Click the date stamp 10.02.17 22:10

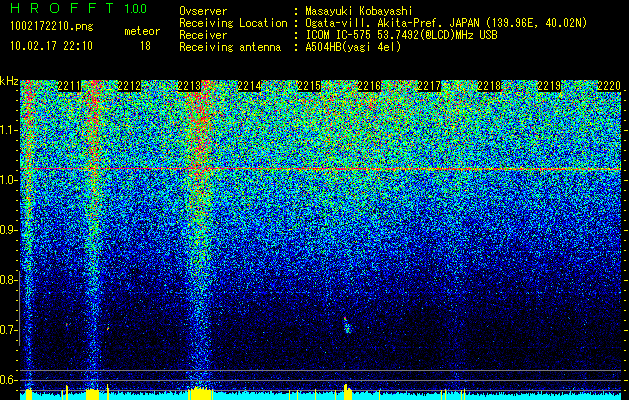[51, 46]
